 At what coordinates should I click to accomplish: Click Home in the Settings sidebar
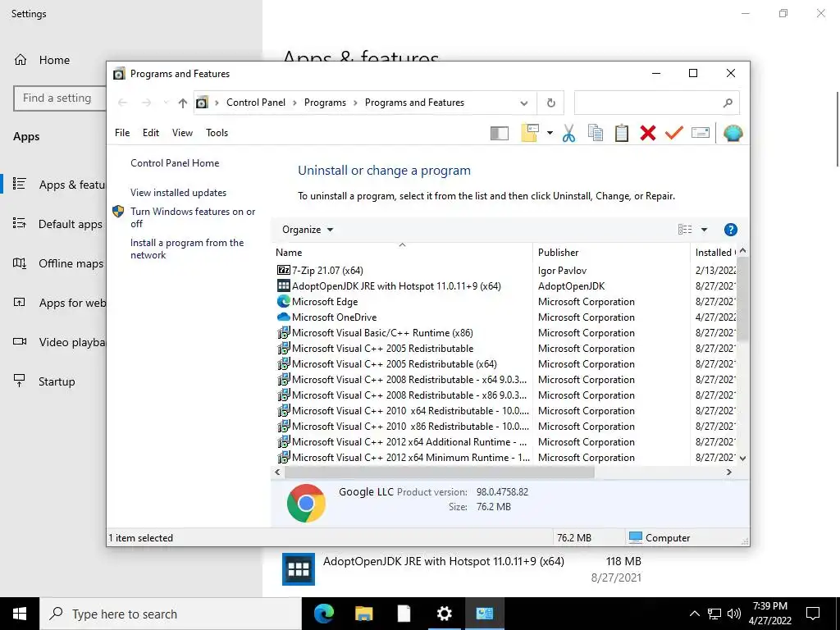pos(54,60)
